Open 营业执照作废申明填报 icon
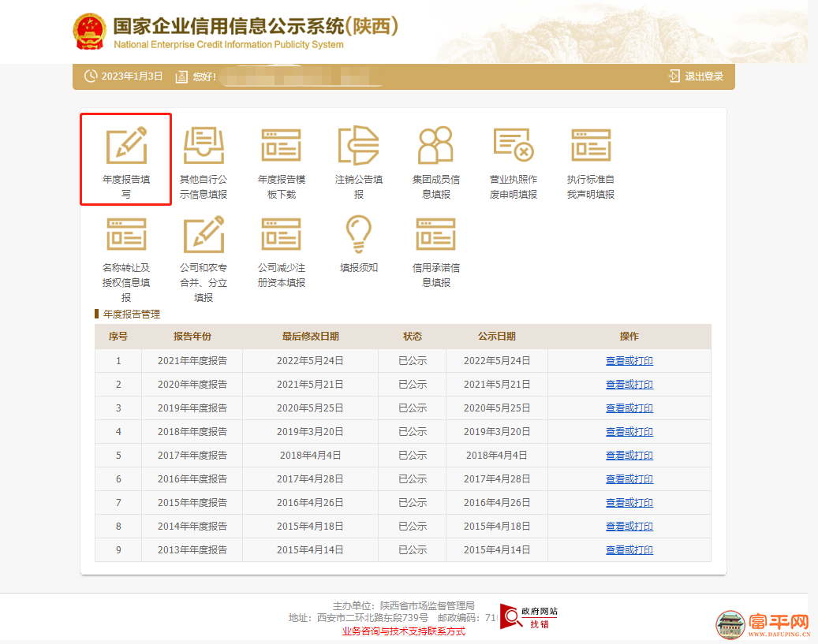818x644 pixels. tap(514, 145)
